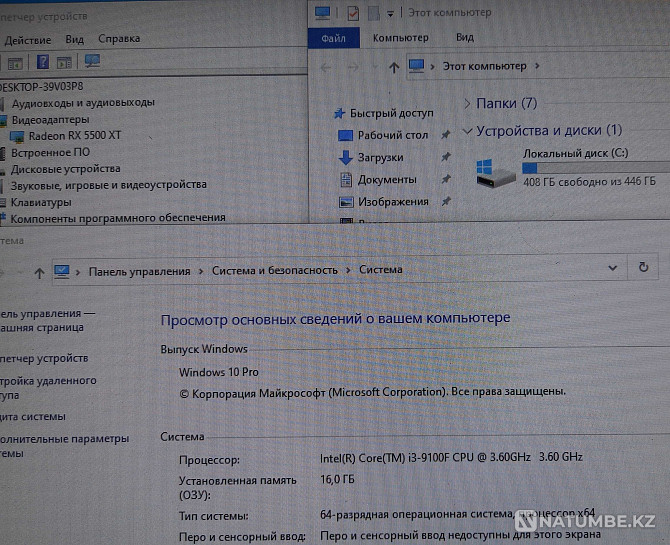Click the Forward arrow in Explorer
This screenshot has width=670, height=545.
353,67
